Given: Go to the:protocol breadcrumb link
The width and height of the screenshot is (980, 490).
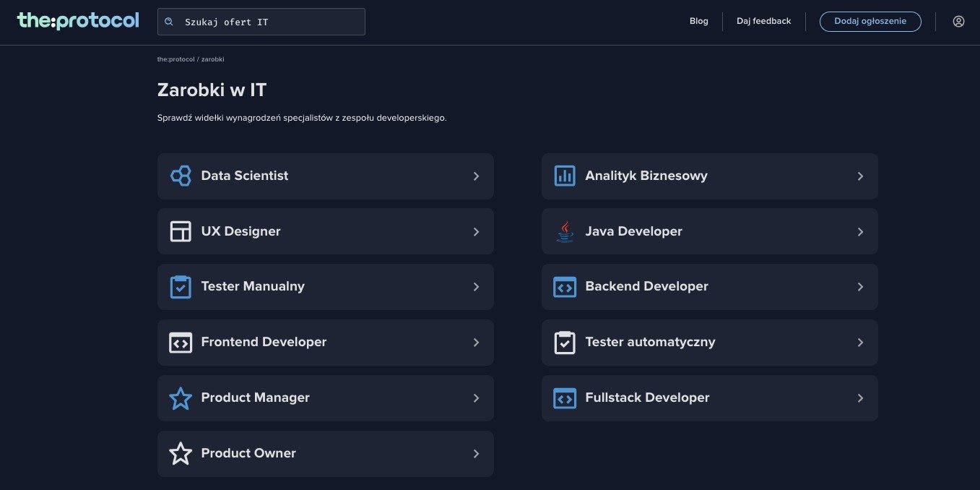Looking at the screenshot, I should [x=176, y=59].
